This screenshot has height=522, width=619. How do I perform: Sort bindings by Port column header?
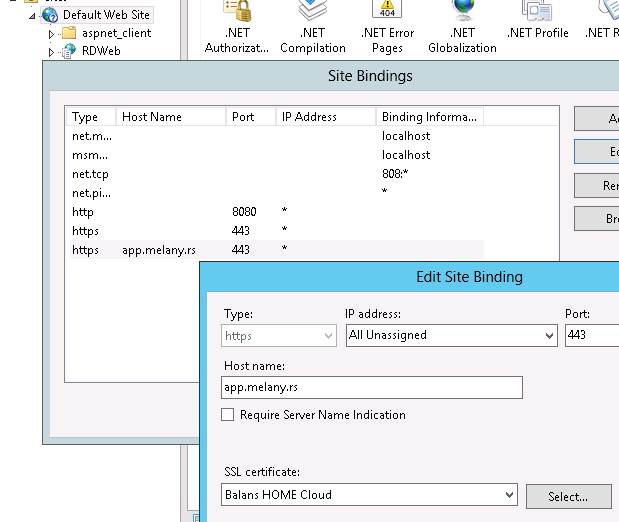(250, 117)
